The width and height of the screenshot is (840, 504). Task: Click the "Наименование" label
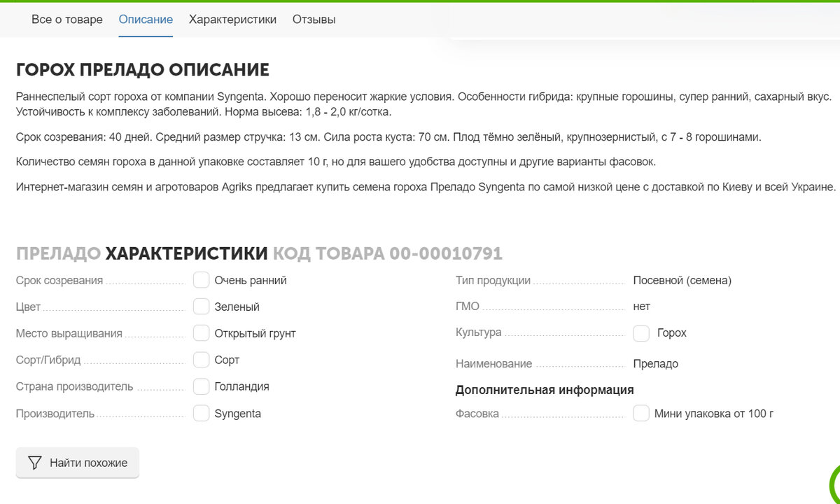[x=494, y=364]
